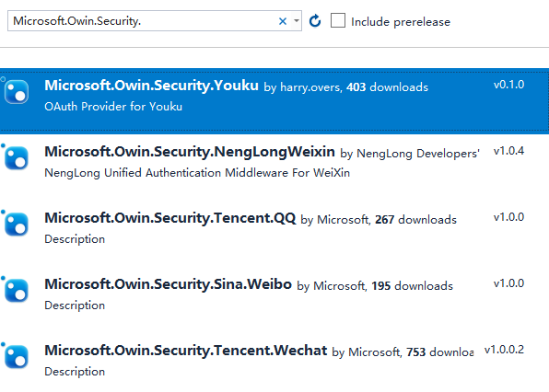Click the Tencent.QQ package icon
Screen dimensions: 549x392
point(17,225)
